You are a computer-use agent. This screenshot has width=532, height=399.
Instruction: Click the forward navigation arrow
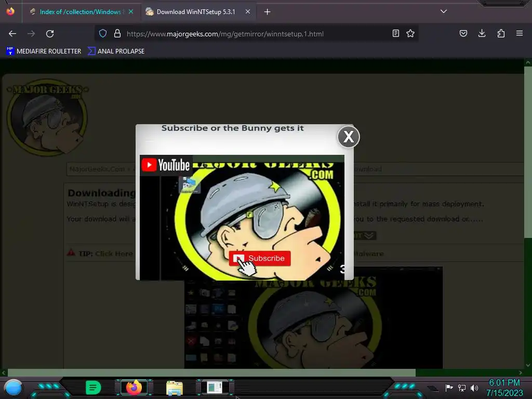pos(31,34)
